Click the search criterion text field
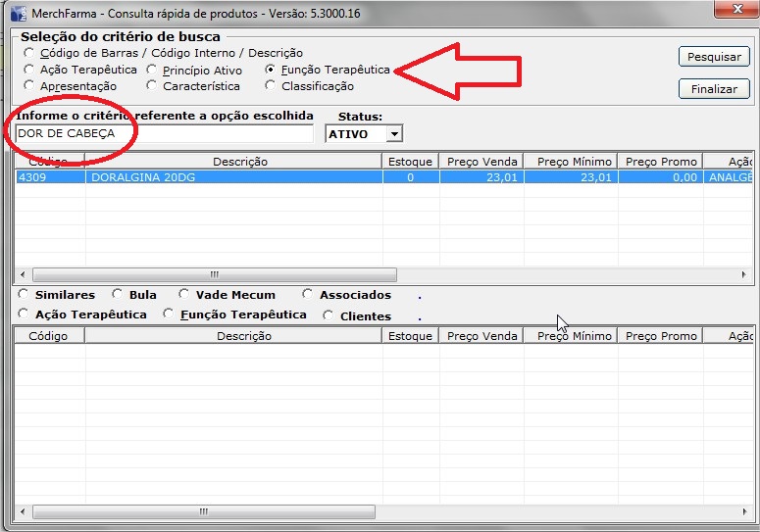Image resolution: width=760 pixels, height=532 pixels. pyautogui.click(x=164, y=133)
